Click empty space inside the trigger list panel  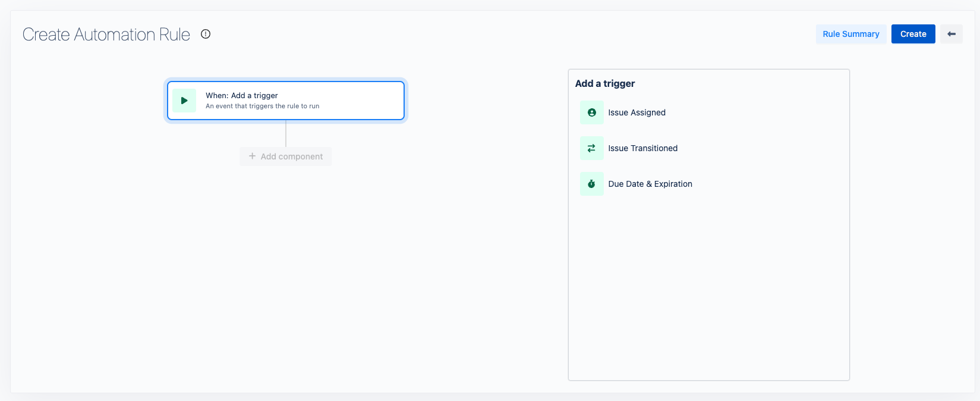(708, 286)
